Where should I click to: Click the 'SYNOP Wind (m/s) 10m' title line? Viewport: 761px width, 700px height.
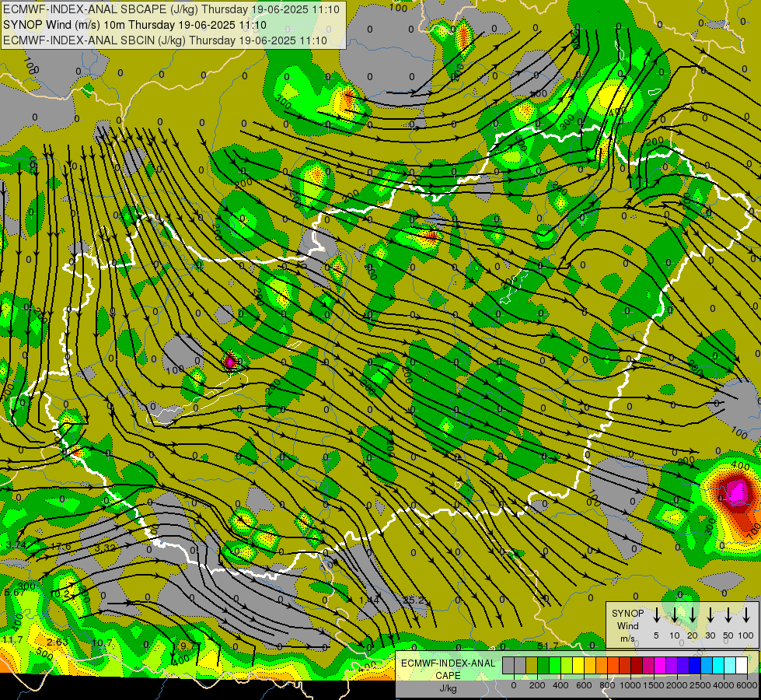pos(134,25)
